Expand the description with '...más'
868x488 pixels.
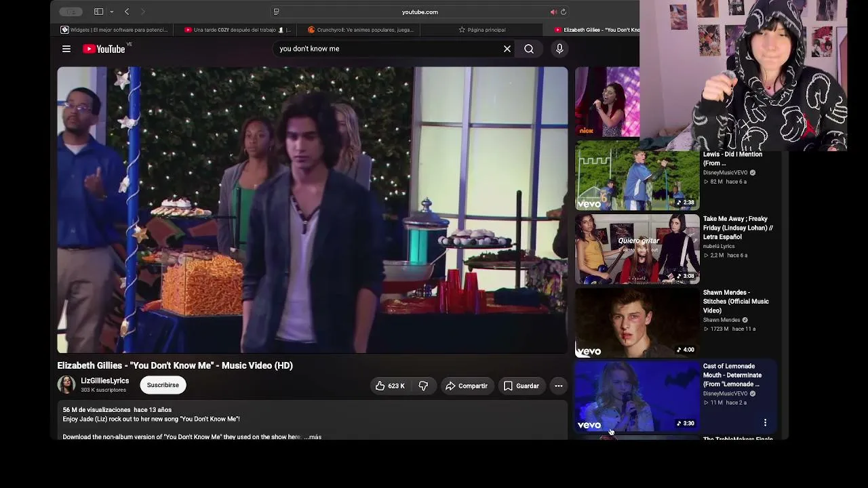point(313,437)
